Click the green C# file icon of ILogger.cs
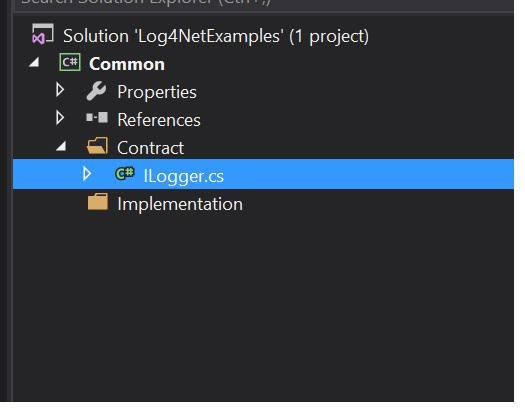The height and width of the screenshot is (410, 525). [x=125, y=174]
